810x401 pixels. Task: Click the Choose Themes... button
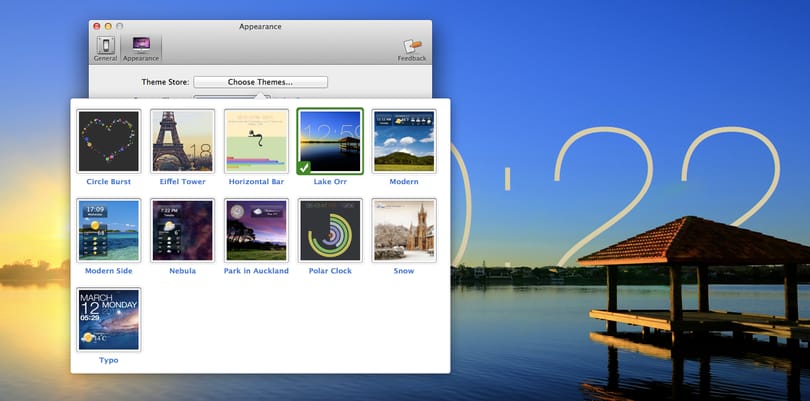[260, 82]
